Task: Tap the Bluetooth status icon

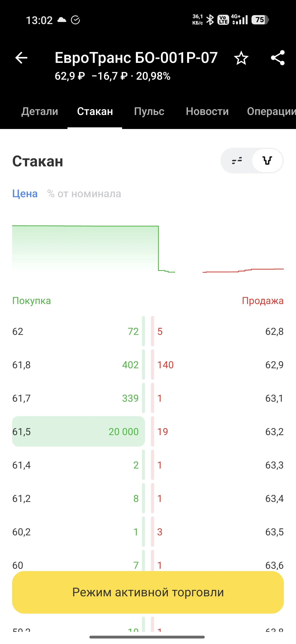Action: (210, 20)
